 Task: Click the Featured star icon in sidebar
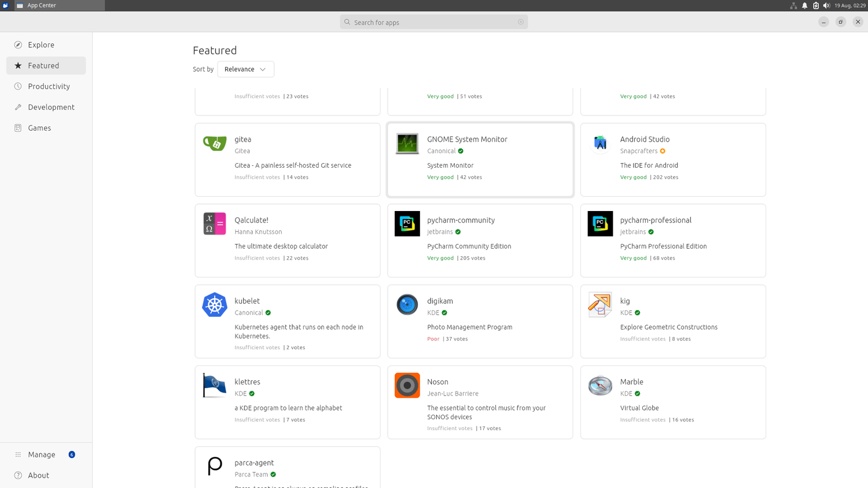(x=18, y=65)
